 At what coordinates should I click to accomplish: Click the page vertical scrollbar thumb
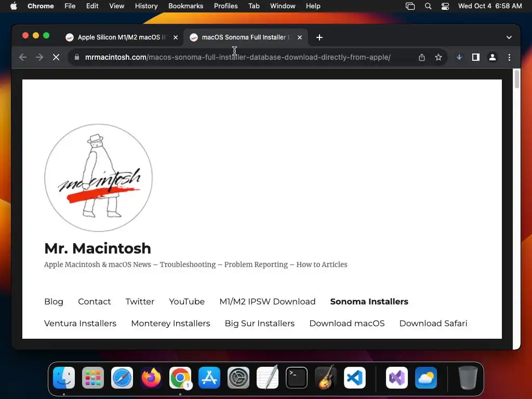pyautogui.click(x=517, y=79)
